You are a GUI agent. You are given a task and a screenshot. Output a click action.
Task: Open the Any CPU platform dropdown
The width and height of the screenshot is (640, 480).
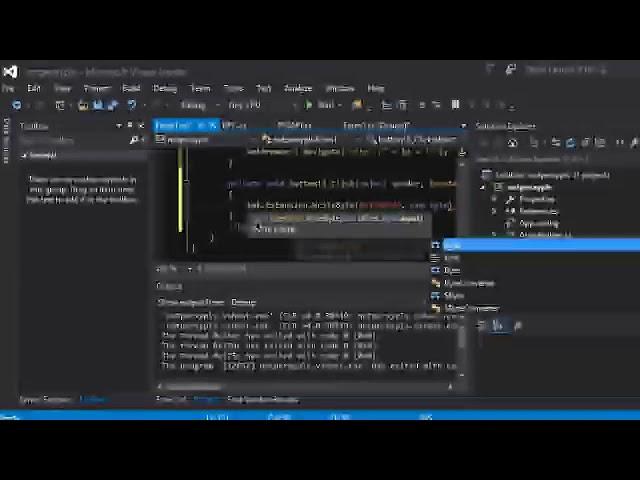point(262,105)
